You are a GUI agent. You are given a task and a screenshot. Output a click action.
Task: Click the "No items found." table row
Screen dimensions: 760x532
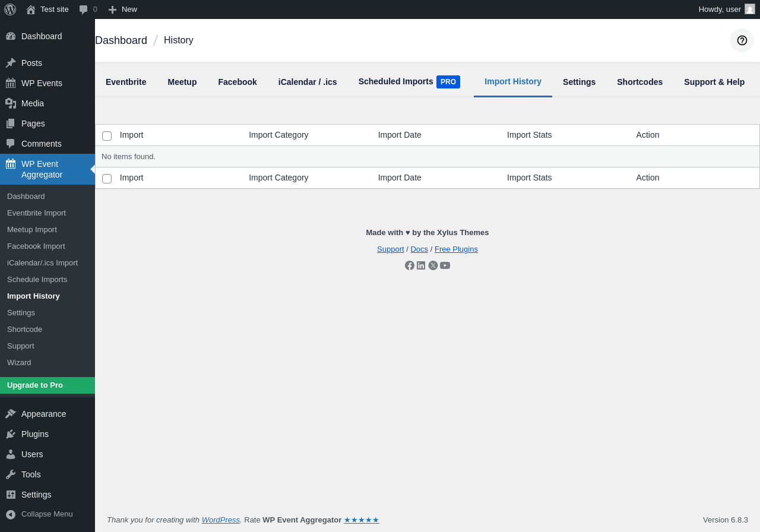(x=427, y=157)
